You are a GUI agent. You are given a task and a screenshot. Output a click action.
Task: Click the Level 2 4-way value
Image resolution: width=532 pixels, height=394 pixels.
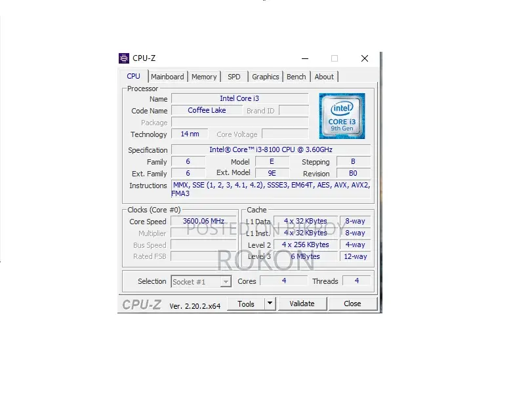coord(356,245)
